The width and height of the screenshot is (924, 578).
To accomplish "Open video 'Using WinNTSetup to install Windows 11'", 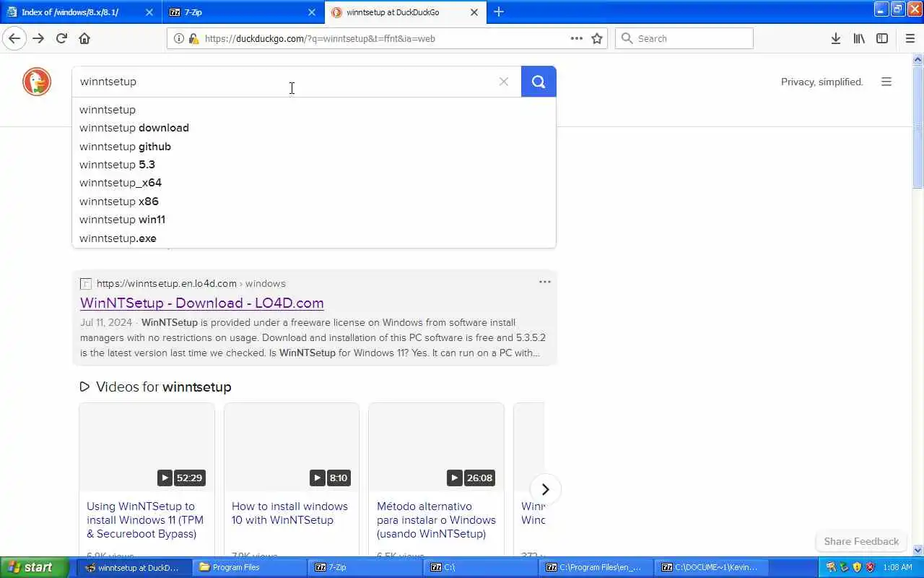I will point(145,520).
